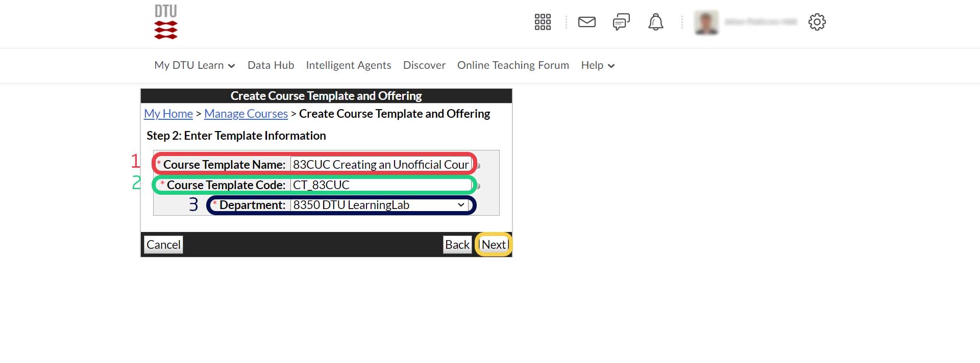The width and height of the screenshot is (980, 363).
Task: Open Intelligent Agents menu item
Action: click(348, 65)
